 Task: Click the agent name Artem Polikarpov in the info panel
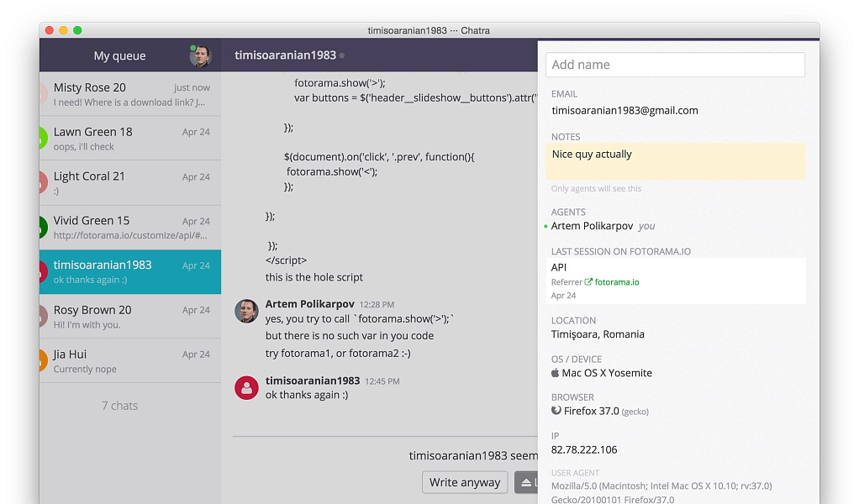coord(592,226)
